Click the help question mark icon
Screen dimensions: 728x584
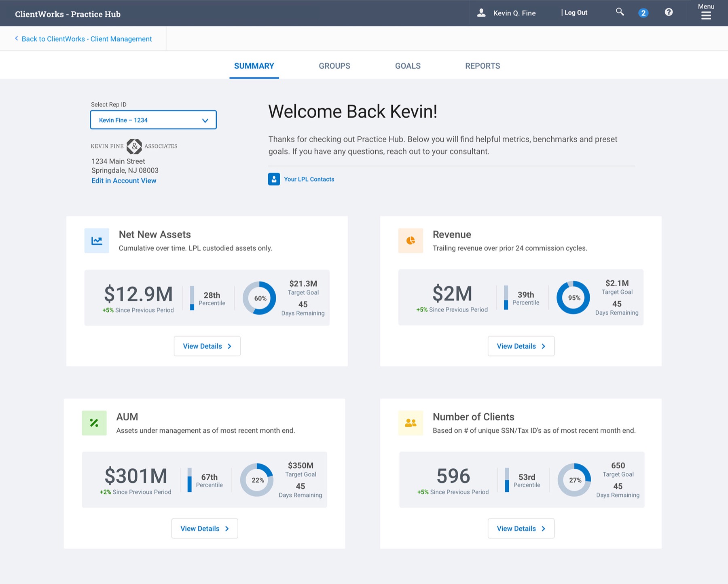(x=669, y=12)
